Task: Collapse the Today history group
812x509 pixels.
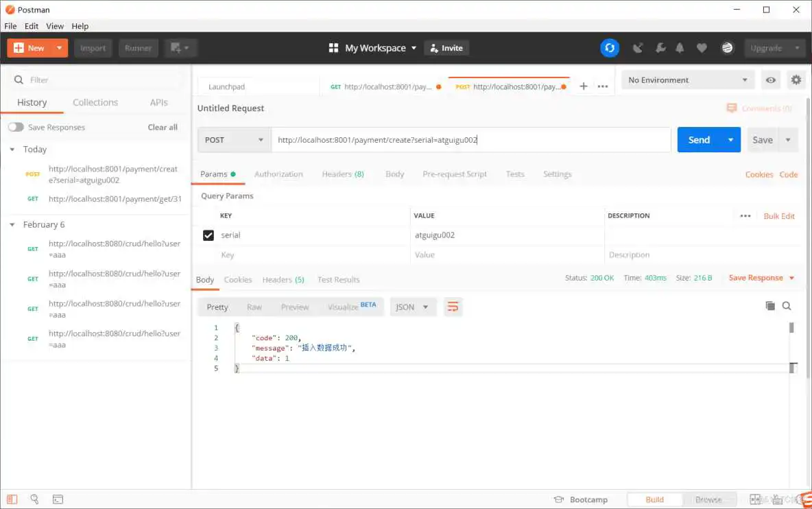Action: [x=11, y=149]
